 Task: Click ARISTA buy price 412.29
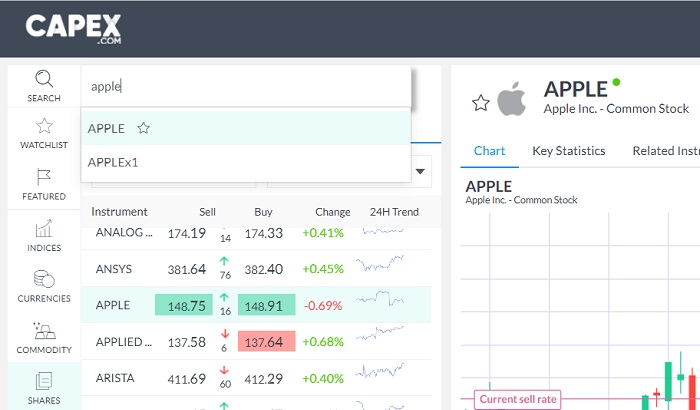tap(264, 379)
